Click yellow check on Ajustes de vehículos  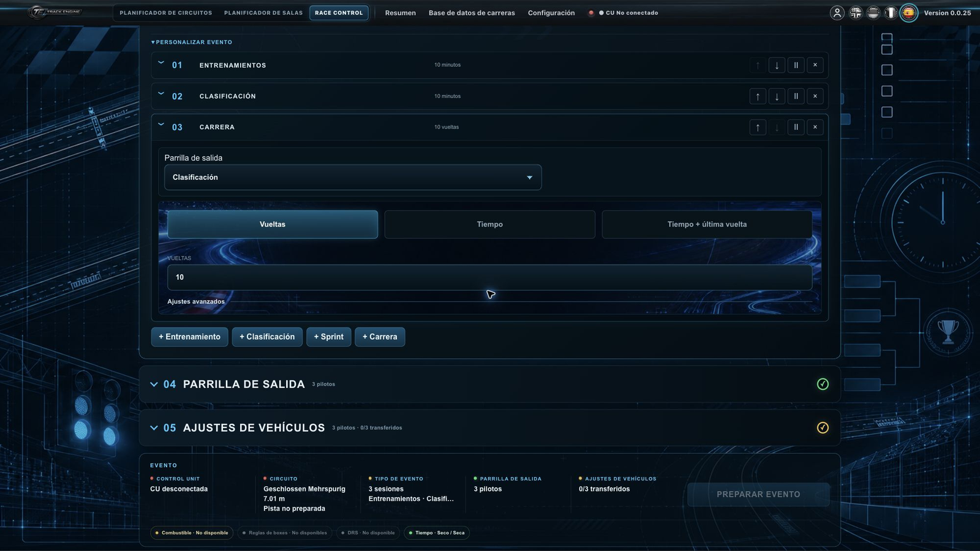point(823,427)
